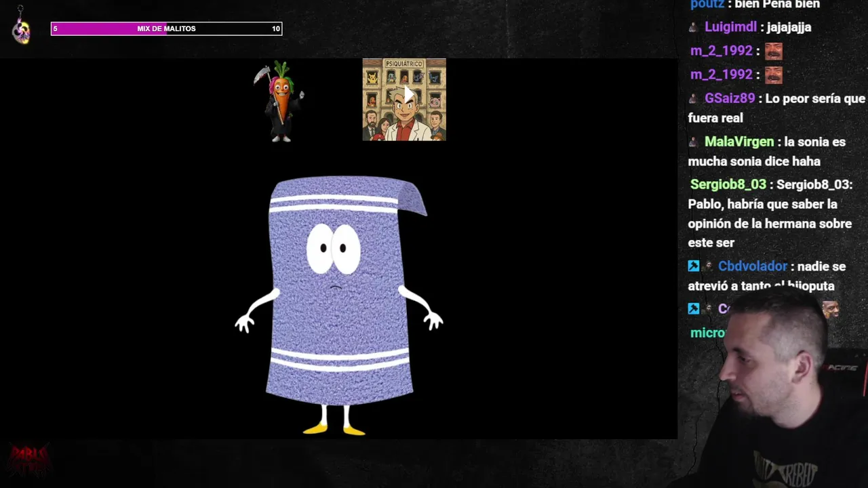Viewport: 868px width, 488px height.
Task: Click username MalaVirgen in chat
Action: [739, 142]
